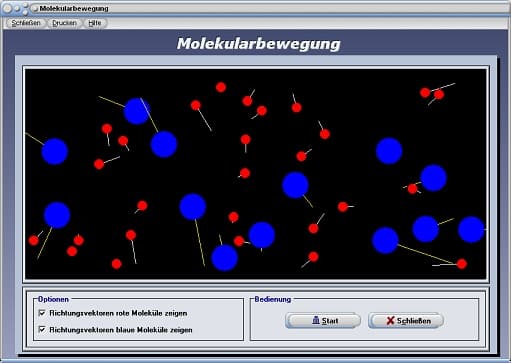This screenshot has width=511, height=363.
Task: Open the Hilfe menu item
Action: coord(95,23)
